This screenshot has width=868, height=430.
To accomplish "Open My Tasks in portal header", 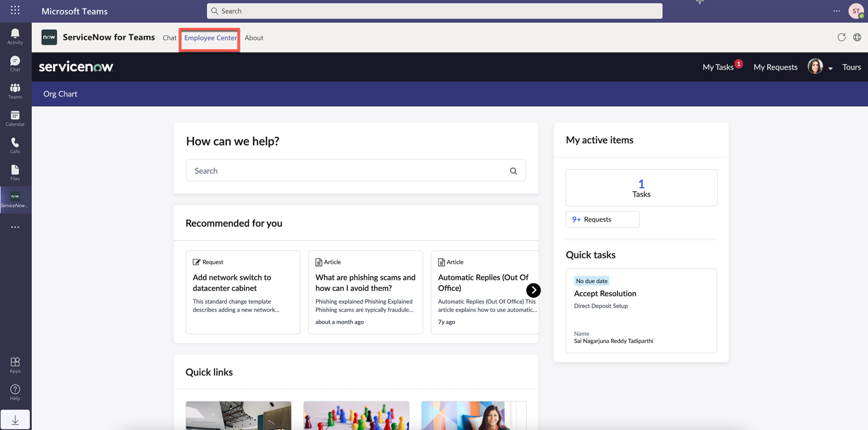I will (x=718, y=67).
